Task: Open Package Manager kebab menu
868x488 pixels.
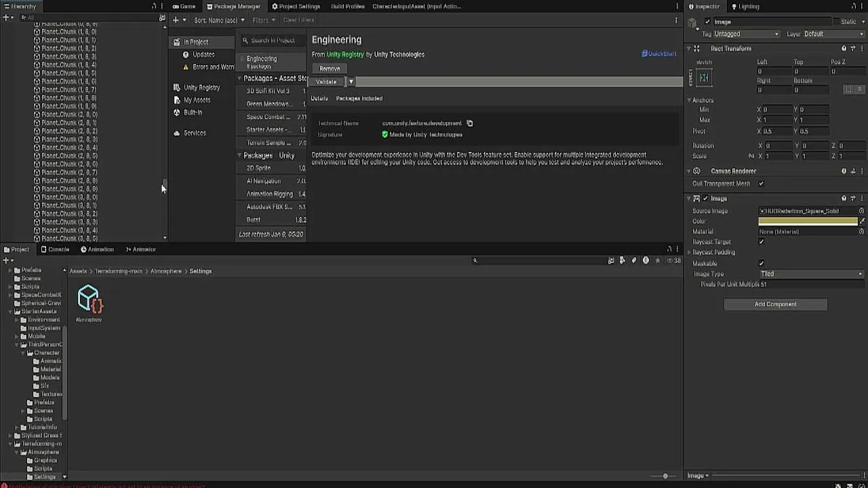Action: point(676,20)
